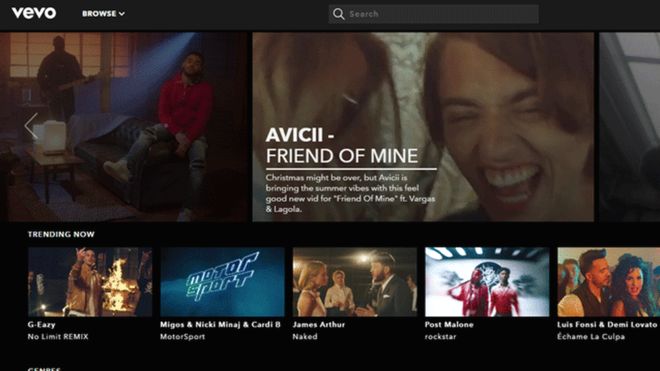The width and height of the screenshot is (660, 371).
Task: Play James Arthur Naked thumbnail
Action: (x=355, y=282)
